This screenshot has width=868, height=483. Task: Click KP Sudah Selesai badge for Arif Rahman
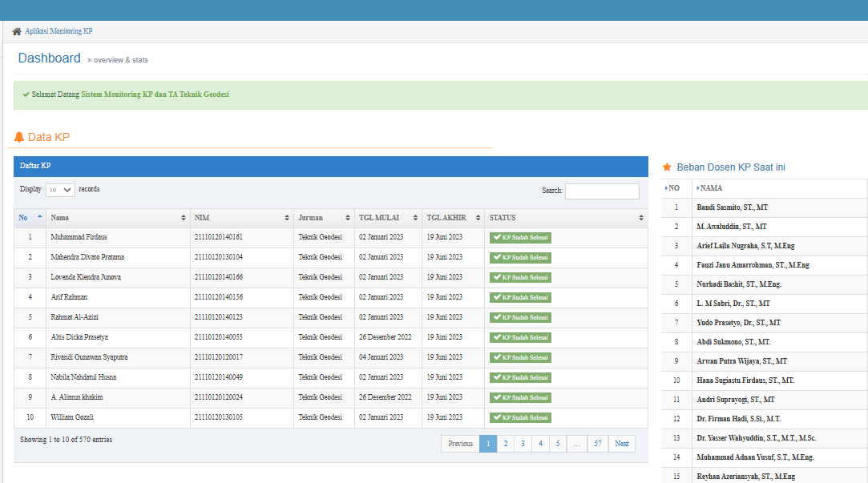coord(520,298)
